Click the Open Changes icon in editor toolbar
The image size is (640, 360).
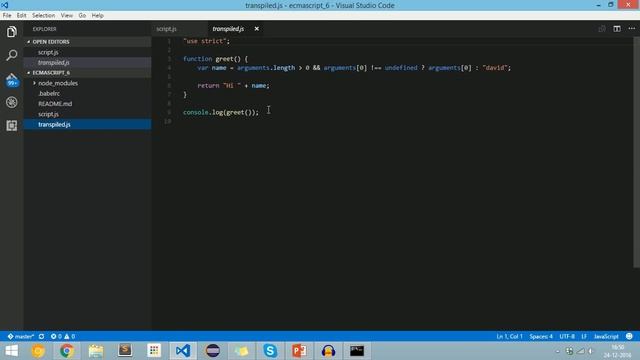(x=602, y=29)
